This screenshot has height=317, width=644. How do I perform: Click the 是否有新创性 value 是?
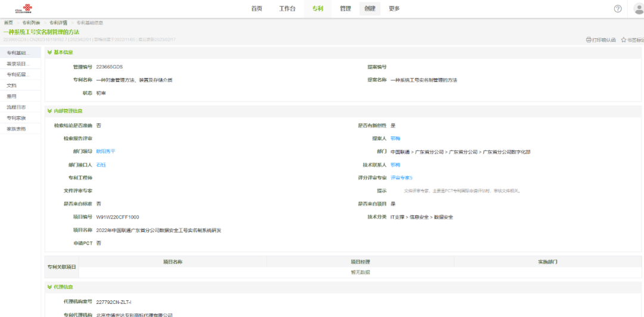pyautogui.click(x=393, y=125)
